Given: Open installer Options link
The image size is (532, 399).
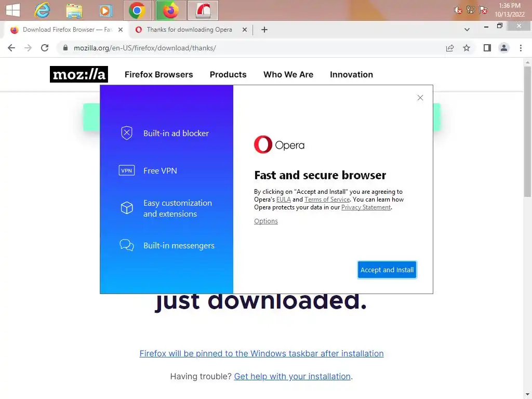Looking at the screenshot, I should coord(266,221).
